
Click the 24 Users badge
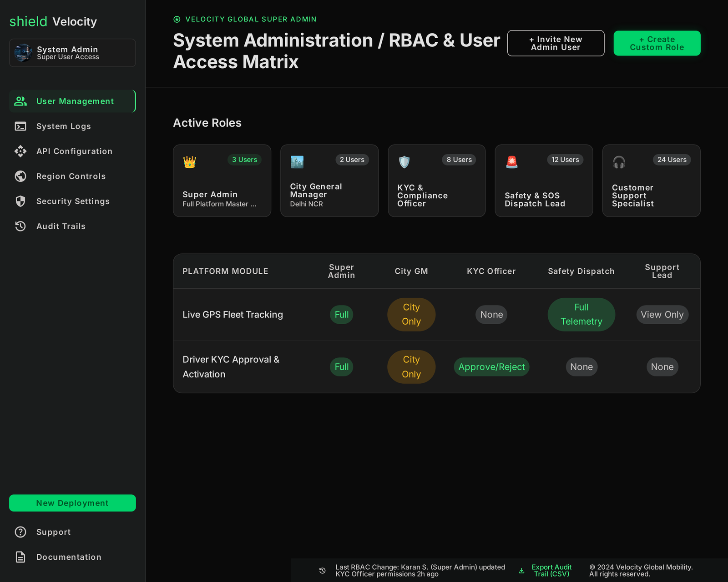tap(672, 160)
